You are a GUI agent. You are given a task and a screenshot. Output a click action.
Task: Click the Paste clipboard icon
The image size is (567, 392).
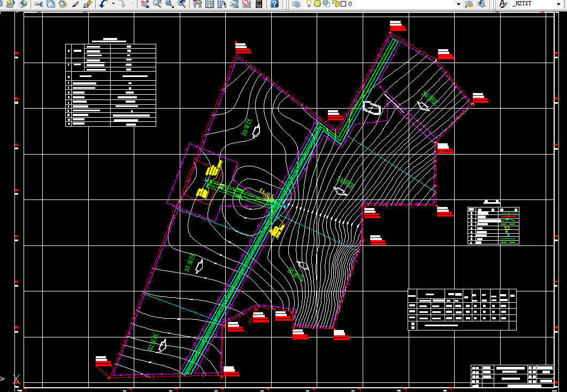tap(63, 4)
